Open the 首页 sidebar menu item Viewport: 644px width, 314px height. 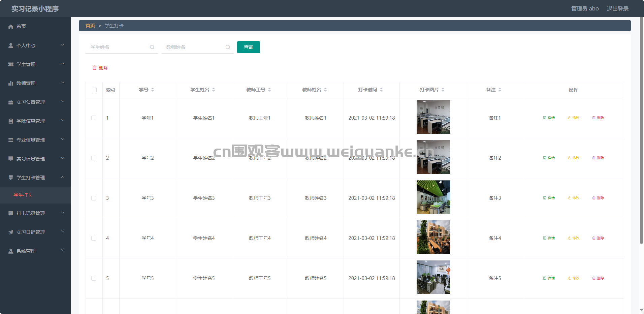(35, 26)
